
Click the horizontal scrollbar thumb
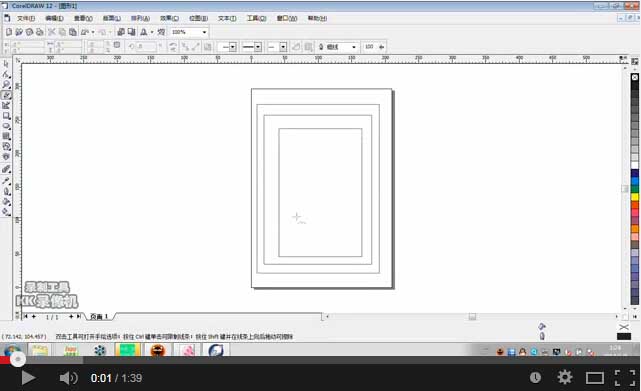(472, 317)
